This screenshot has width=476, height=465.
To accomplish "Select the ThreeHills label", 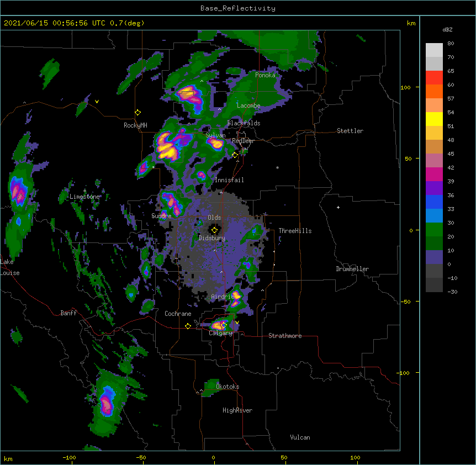I will (295, 231).
